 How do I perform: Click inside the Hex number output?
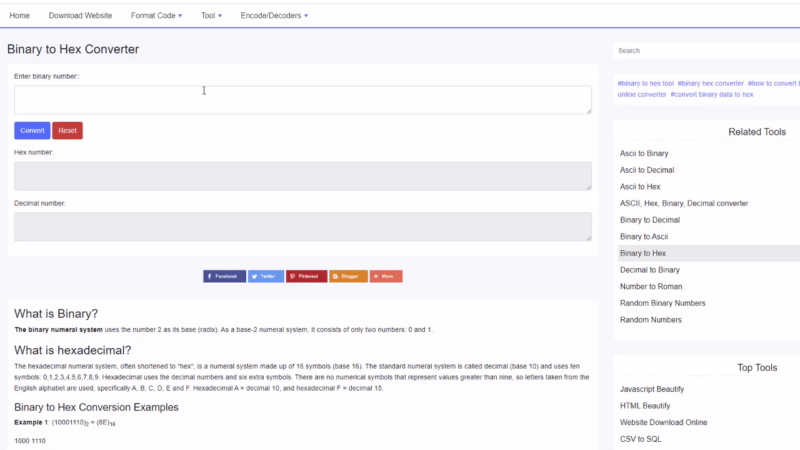[302, 176]
